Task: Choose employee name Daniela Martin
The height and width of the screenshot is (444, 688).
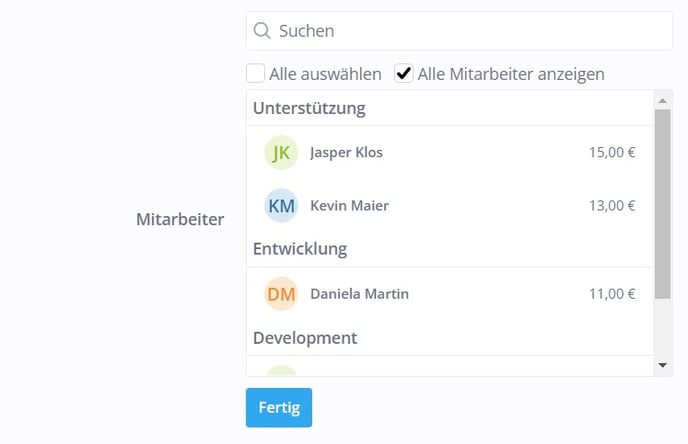Action: click(x=359, y=294)
